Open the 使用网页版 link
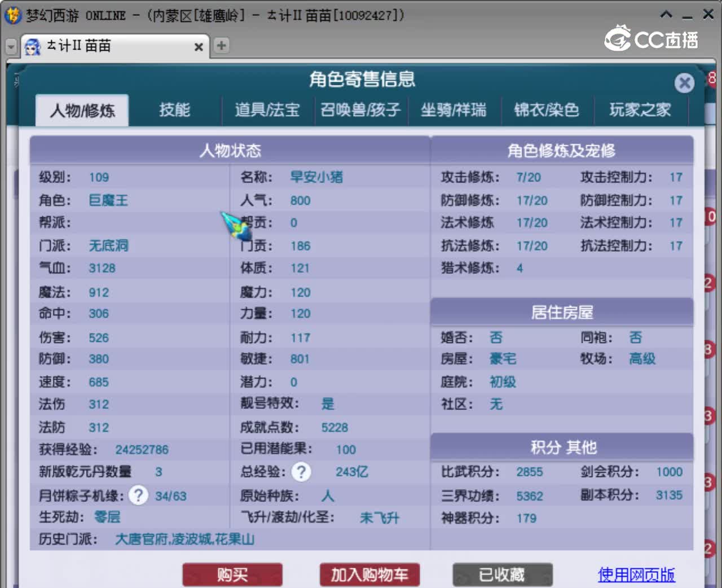This screenshot has height=588, width=722. pos(636,574)
